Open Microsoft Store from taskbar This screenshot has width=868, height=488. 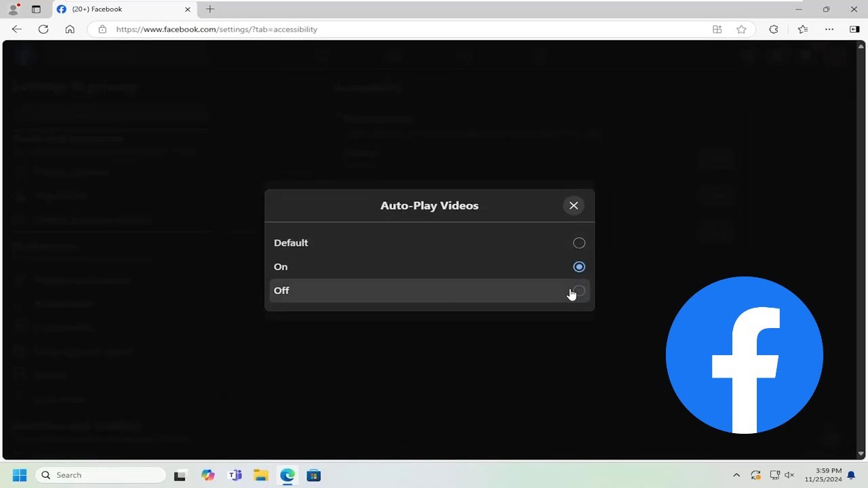[x=314, y=475]
